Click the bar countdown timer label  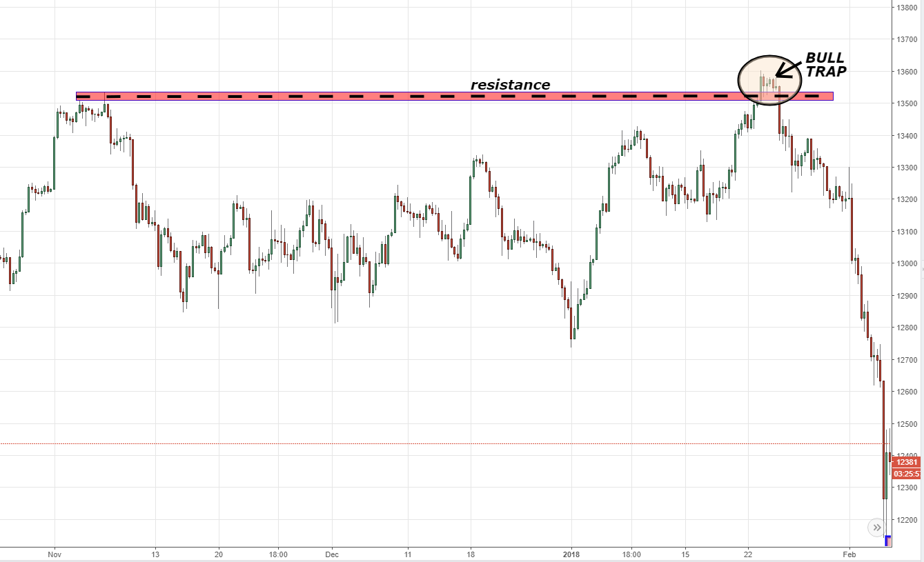point(905,474)
